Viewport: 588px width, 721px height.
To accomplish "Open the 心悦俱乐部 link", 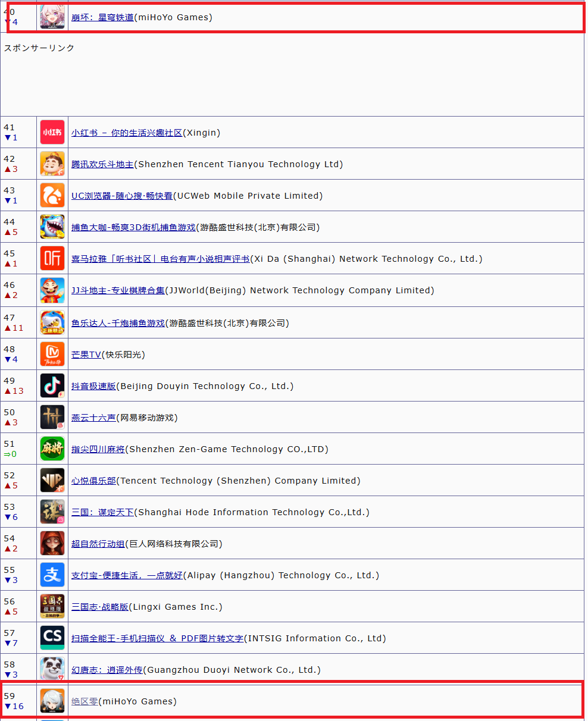I will pos(93,481).
